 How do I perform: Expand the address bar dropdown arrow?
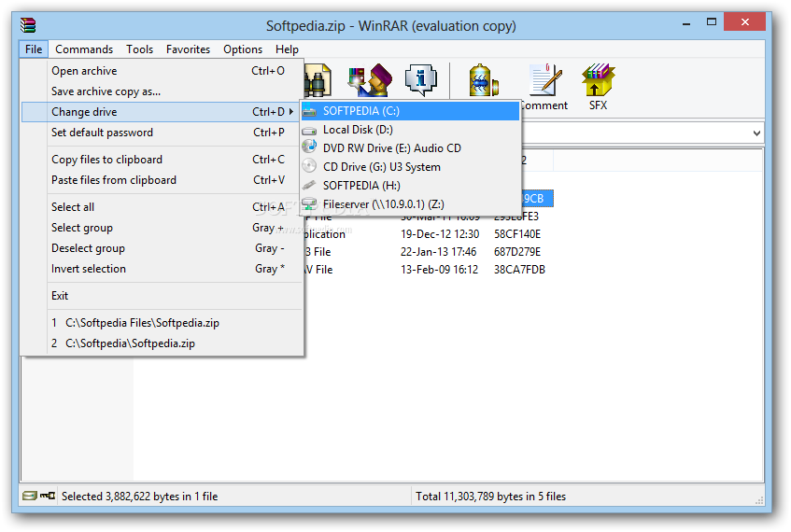click(756, 133)
